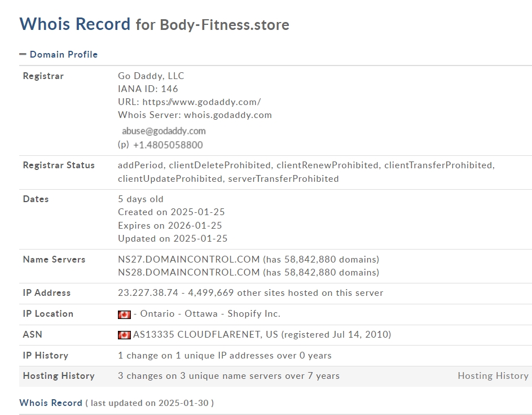Click the IP address 23.227.38.74 line

(250, 292)
